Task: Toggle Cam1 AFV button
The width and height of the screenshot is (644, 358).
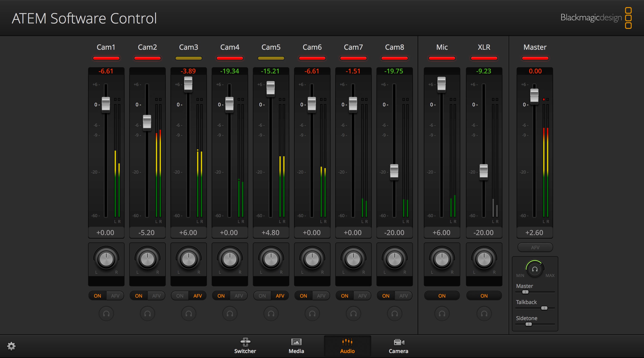Action: 115,296
